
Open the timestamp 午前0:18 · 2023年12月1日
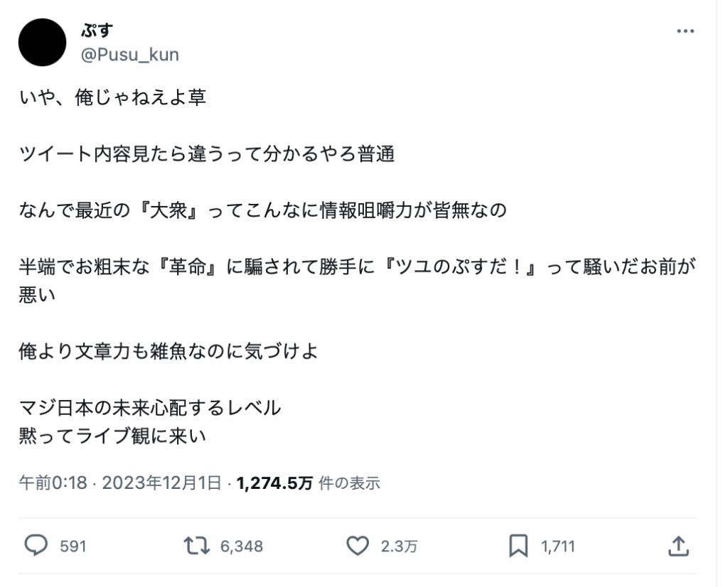tap(120, 484)
